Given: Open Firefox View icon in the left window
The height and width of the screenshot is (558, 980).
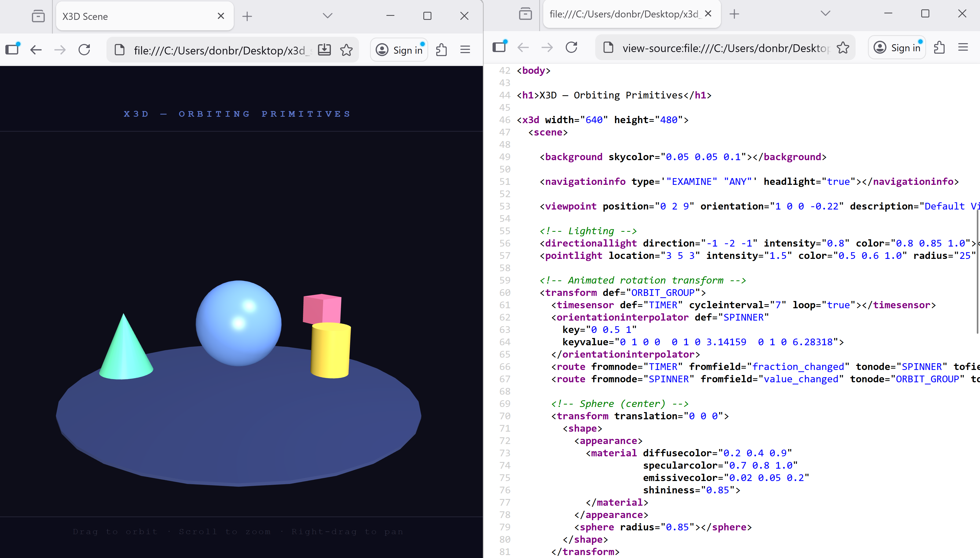Looking at the screenshot, I should (x=38, y=16).
